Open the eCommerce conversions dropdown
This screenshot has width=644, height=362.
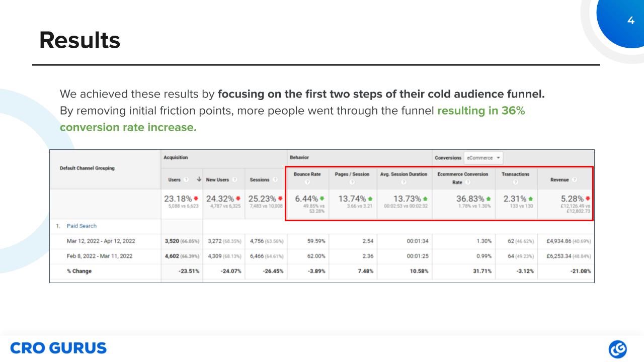point(484,157)
